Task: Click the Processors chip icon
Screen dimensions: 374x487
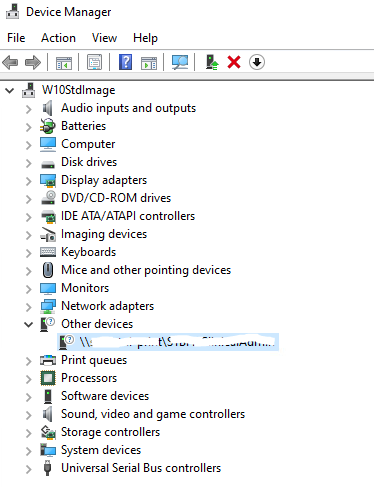Action: coord(48,378)
